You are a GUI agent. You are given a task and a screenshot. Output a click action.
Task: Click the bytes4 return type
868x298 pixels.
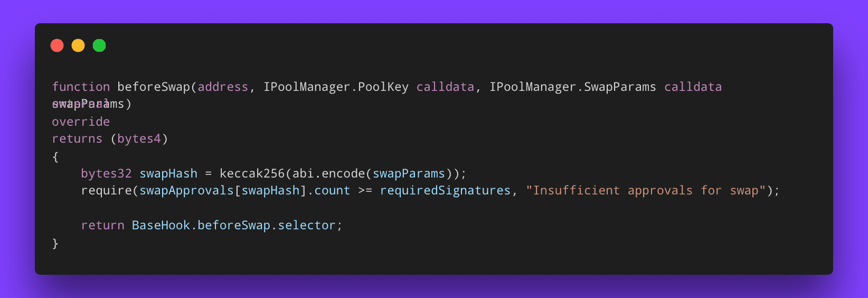[x=139, y=139]
